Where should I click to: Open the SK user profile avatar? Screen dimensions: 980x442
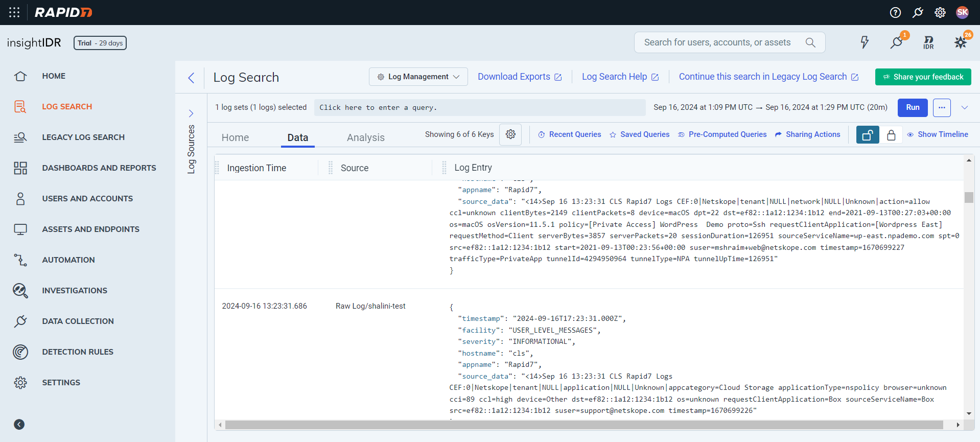pos(962,12)
